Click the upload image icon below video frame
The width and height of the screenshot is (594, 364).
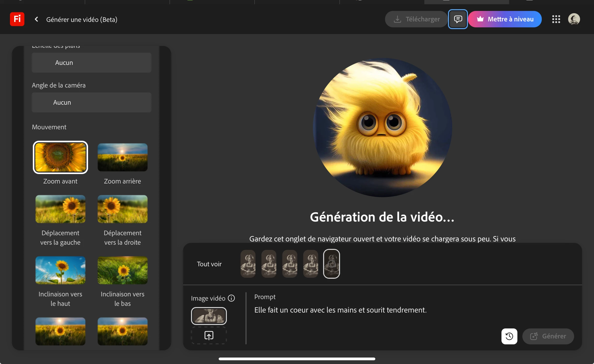click(x=209, y=335)
